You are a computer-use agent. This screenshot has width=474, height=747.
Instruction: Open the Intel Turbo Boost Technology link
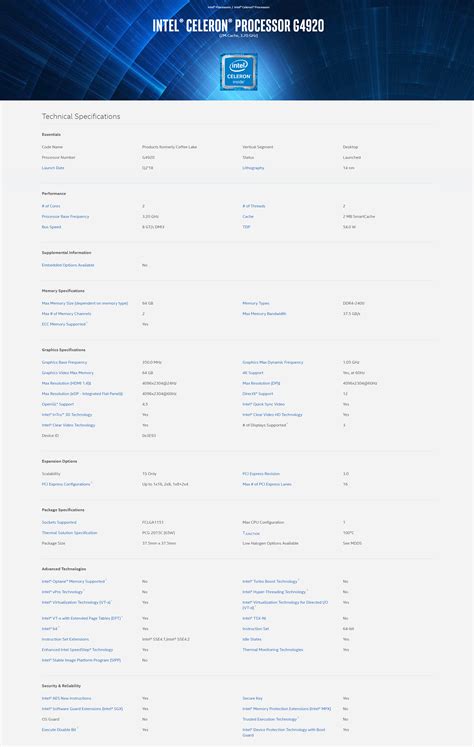(270, 581)
